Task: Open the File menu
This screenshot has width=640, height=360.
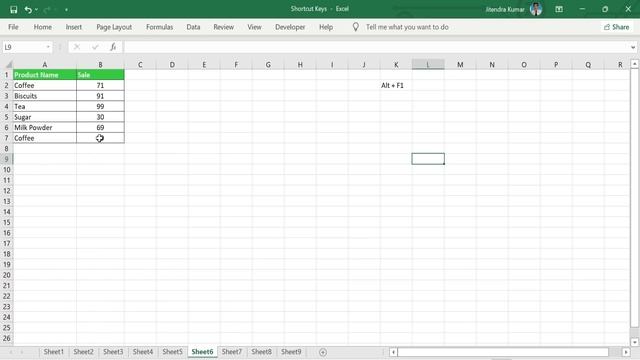Action: [x=13, y=27]
